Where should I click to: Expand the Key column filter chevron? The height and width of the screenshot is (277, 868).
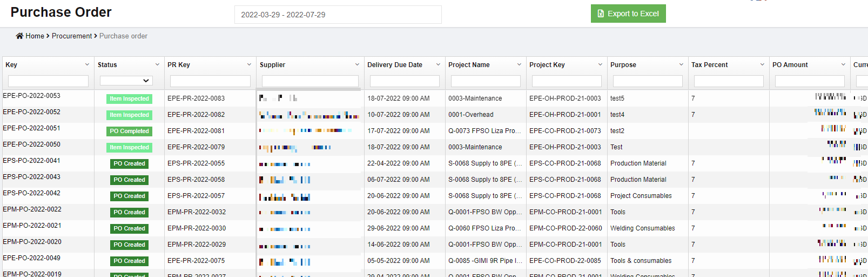[x=87, y=65]
